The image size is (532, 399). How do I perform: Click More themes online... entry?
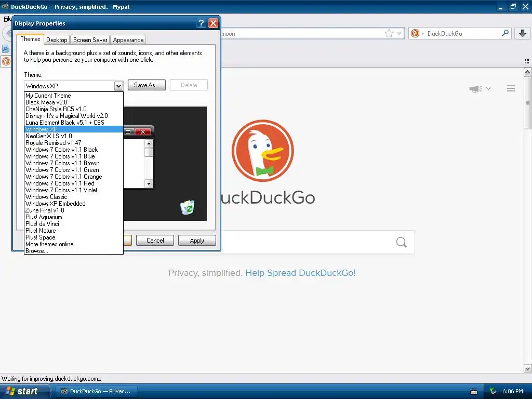74,244
